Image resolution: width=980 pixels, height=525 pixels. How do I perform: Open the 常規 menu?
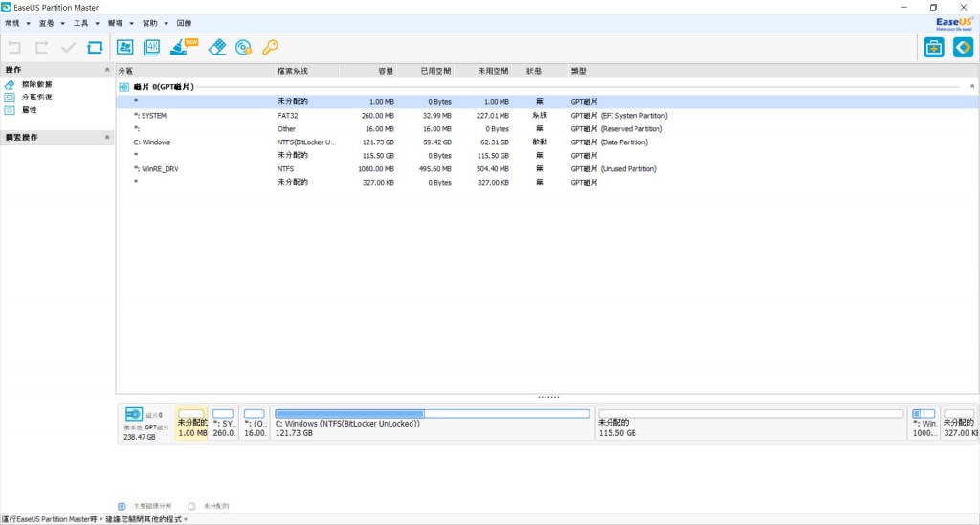(17, 23)
